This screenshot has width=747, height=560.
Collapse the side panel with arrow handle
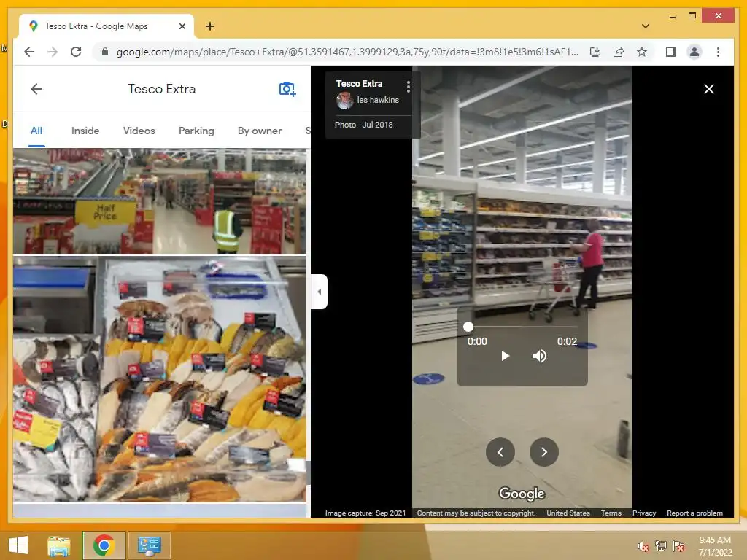pyautogui.click(x=320, y=292)
